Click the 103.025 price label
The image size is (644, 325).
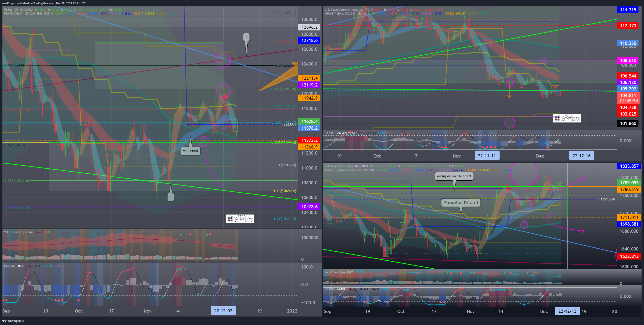[628, 114]
